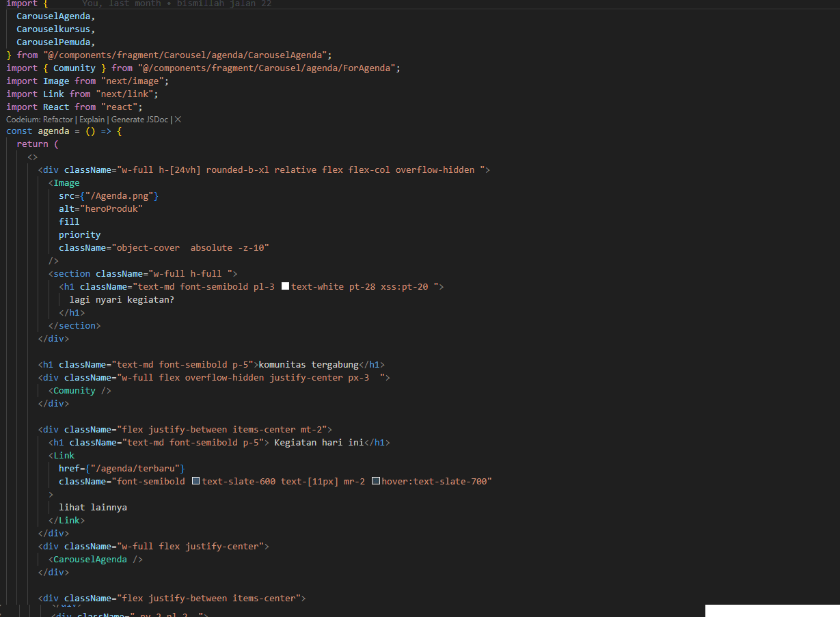The width and height of the screenshot is (840, 617).
Task: Click the Codeium Explain code lens
Action: (x=92, y=120)
